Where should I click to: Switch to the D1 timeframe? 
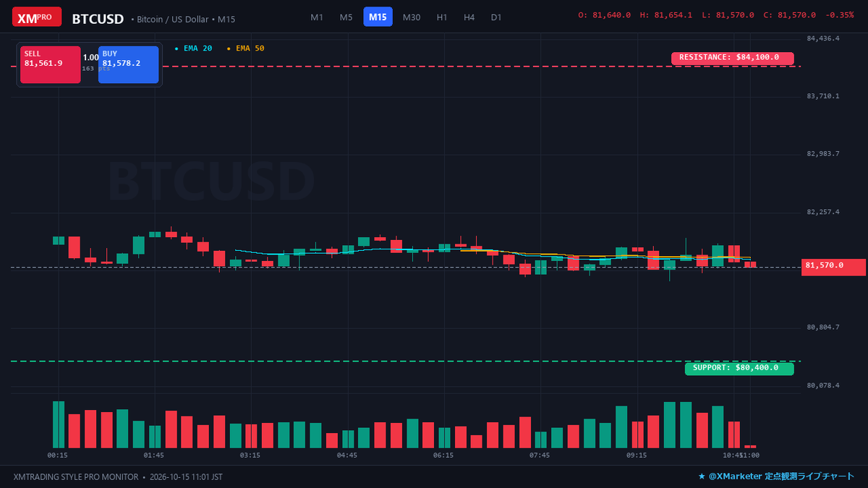coord(495,17)
